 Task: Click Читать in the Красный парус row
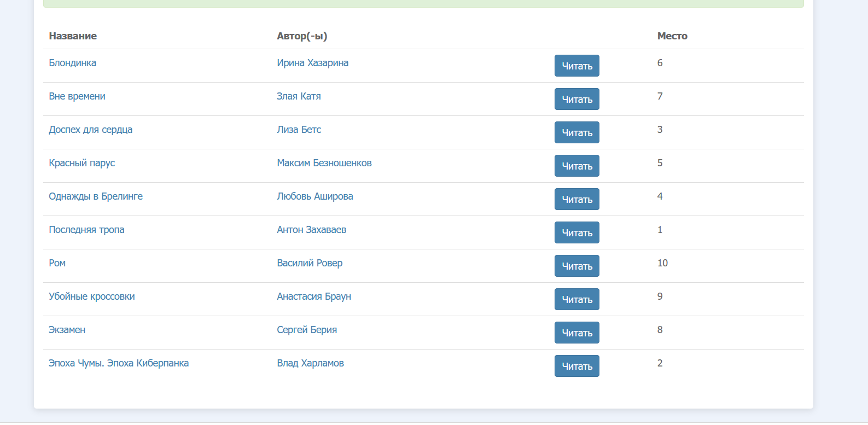point(576,166)
